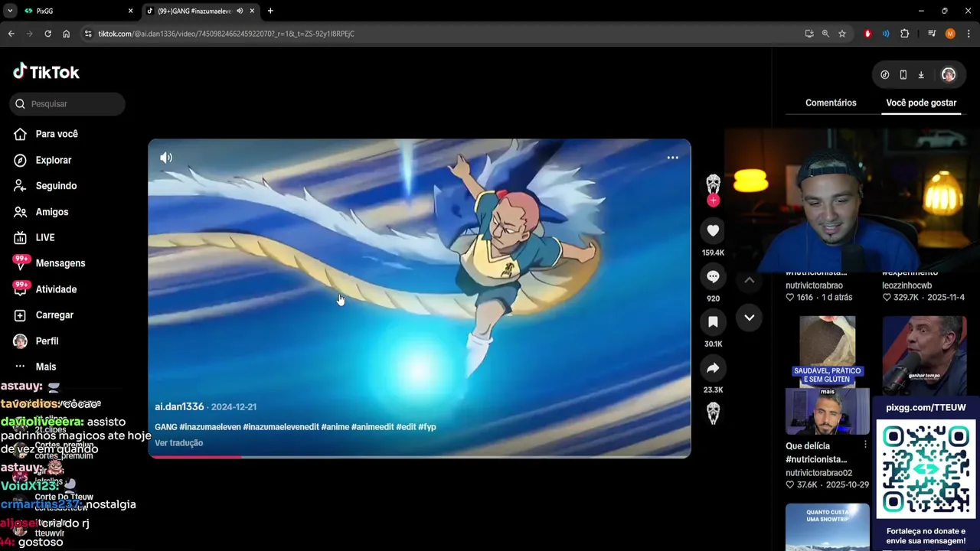980x551 pixels.
Task: Close the TikTok GANG browser tab
Action: coord(252,11)
